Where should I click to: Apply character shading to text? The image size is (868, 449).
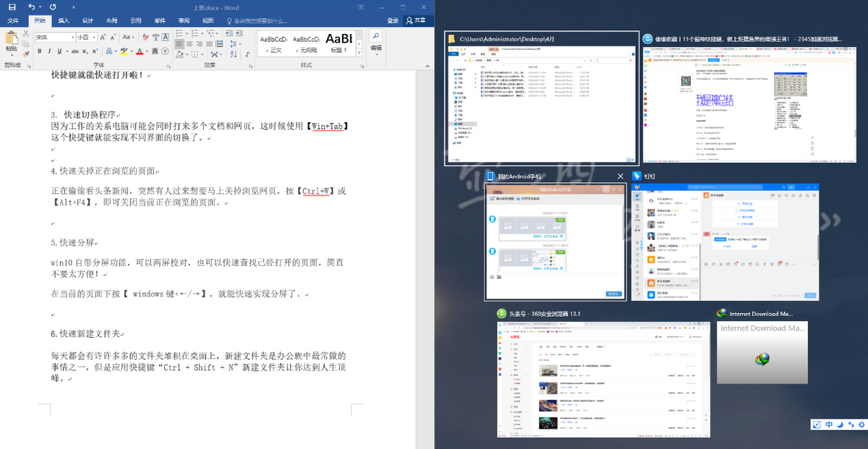pos(155,51)
